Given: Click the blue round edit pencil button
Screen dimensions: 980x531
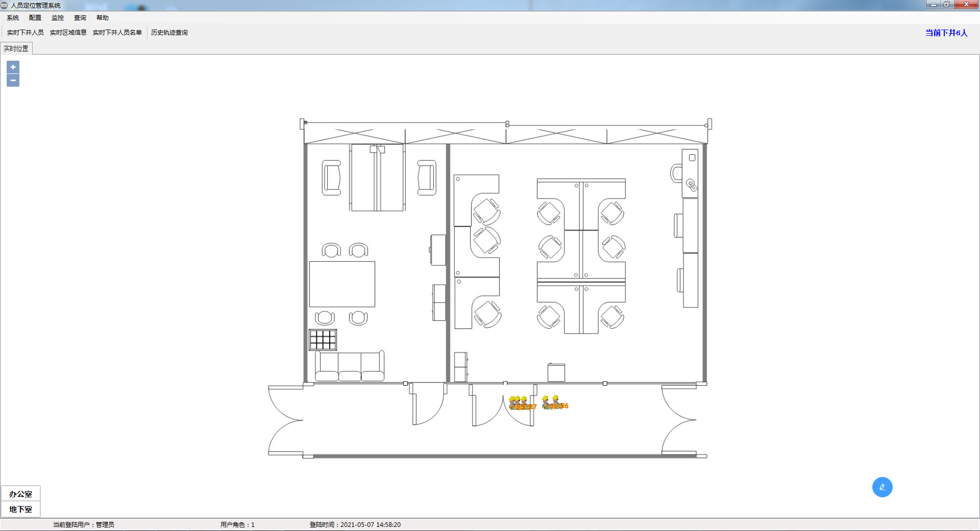Looking at the screenshot, I should 882,487.
